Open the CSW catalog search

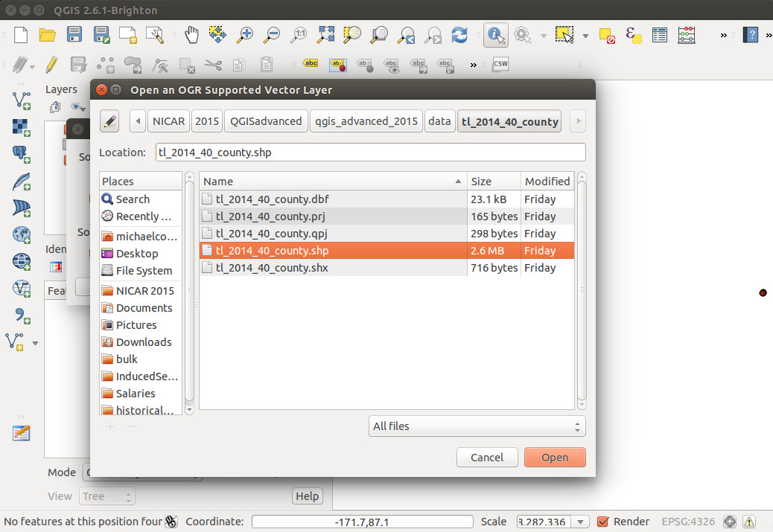click(x=500, y=64)
